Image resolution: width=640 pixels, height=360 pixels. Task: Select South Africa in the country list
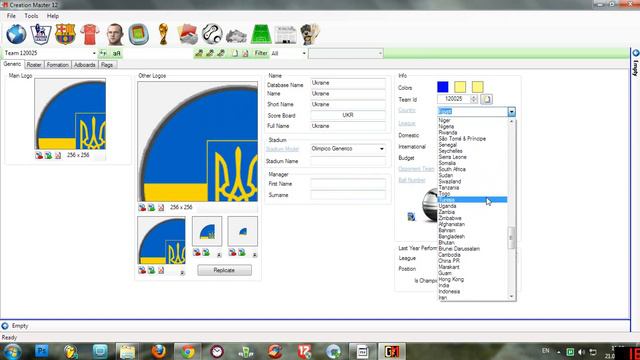(x=472, y=169)
